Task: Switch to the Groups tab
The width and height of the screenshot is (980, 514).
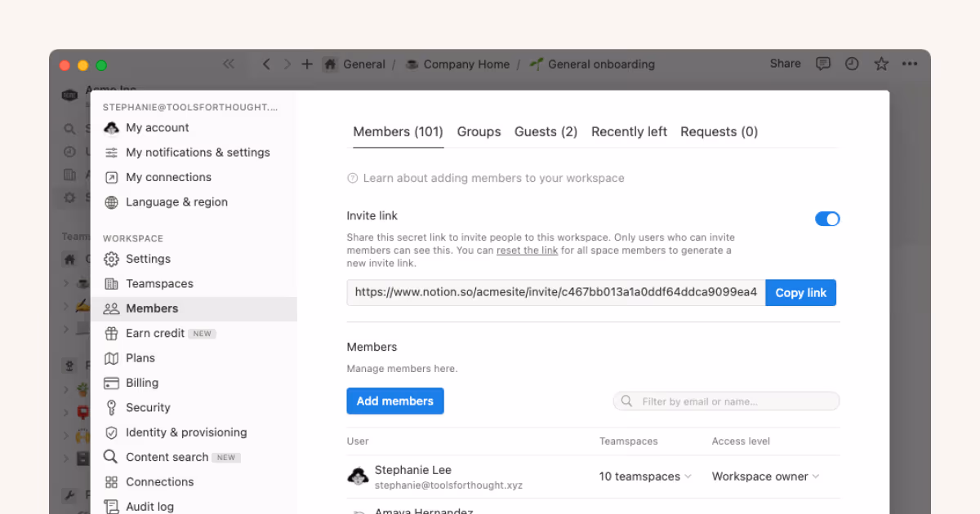Action: [479, 131]
